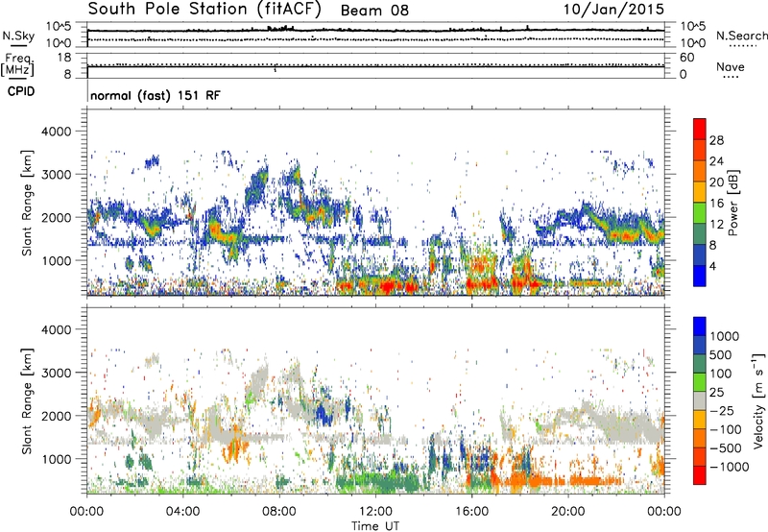Pick the light green 12–16 dB segment
Screen dimensions: 768x532
pyautogui.click(x=700, y=213)
